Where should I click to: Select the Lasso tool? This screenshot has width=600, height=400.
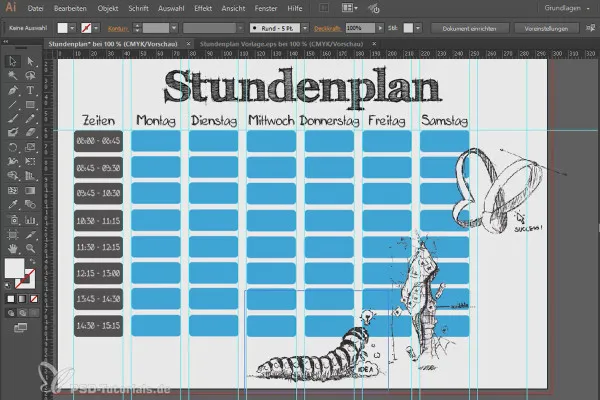(x=30, y=75)
